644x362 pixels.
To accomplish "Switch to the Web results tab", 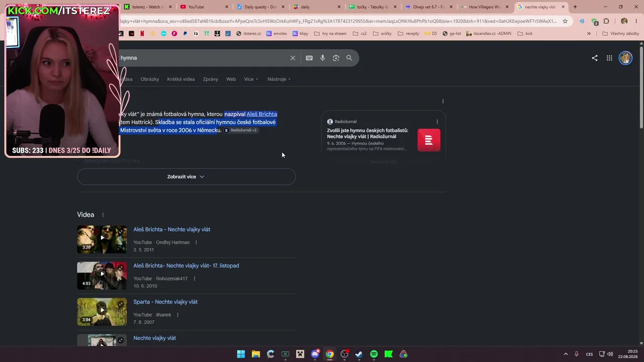I will point(231,79).
